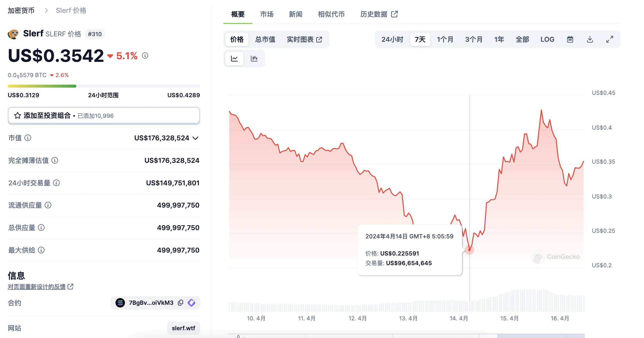Open the 新闻 tab

(x=295, y=14)
